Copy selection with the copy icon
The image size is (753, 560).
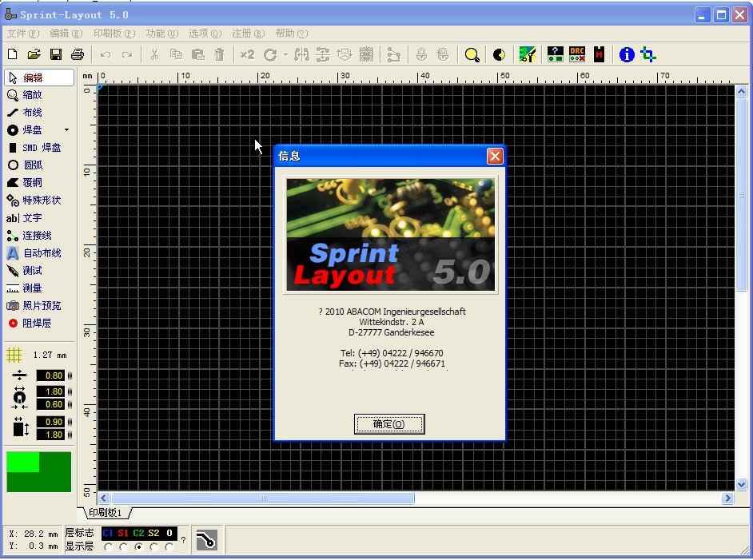[x=176, y=54]
